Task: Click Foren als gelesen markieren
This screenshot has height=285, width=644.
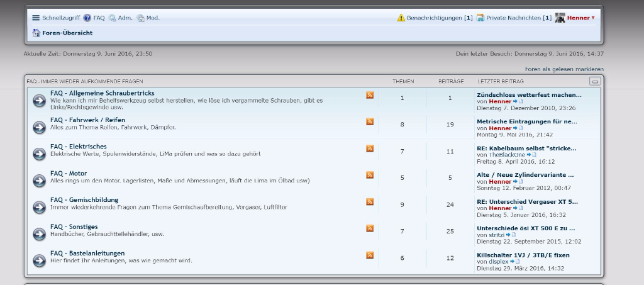Action: click(x=564, y=69)
